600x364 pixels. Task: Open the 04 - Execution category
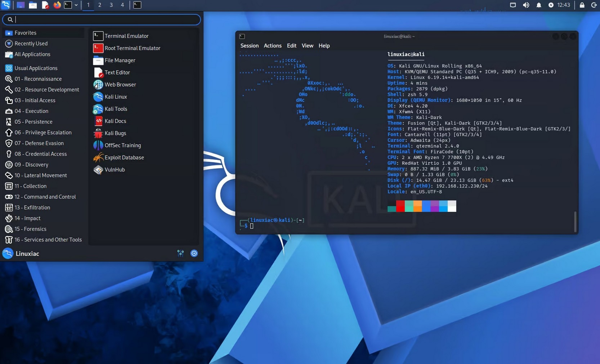(44, 111)
